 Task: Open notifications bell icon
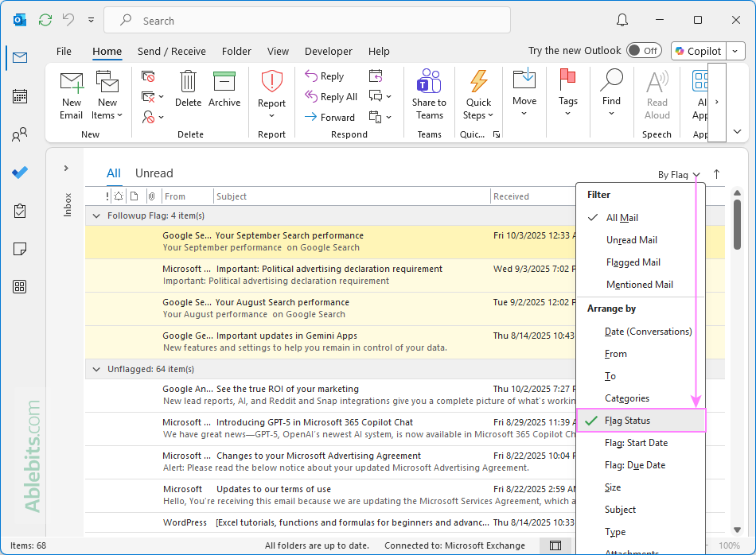622,20
